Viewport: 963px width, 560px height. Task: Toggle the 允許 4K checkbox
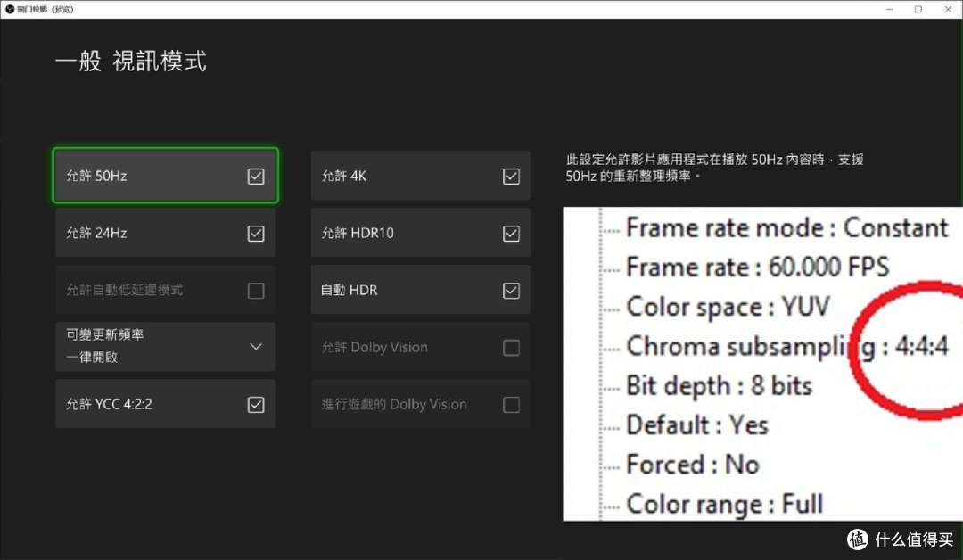[511, 177]
